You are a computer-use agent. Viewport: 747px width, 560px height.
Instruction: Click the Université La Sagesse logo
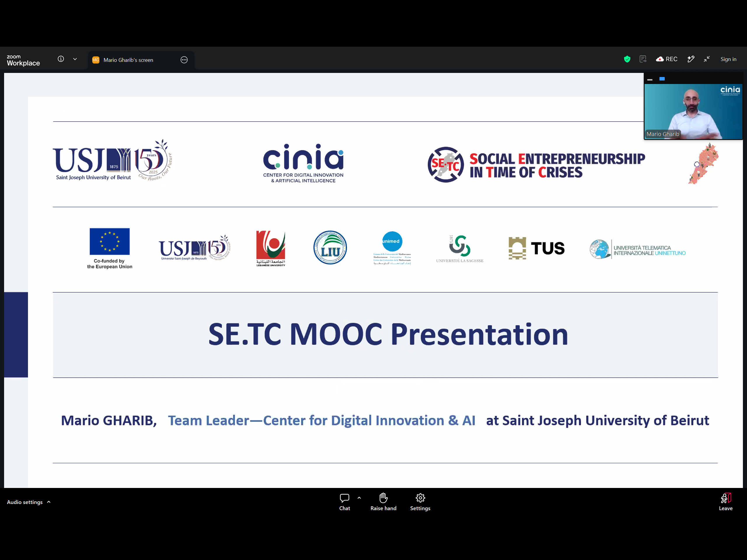pos(460,249)
